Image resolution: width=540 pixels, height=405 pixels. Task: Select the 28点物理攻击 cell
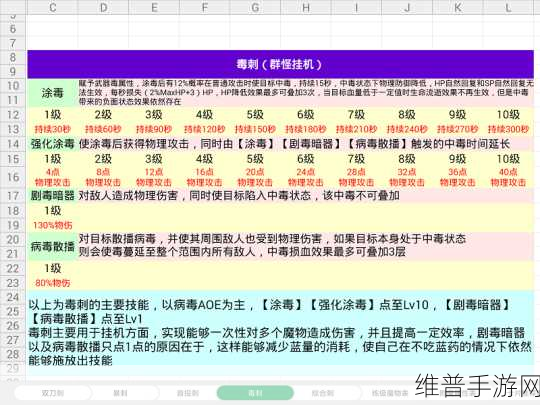point(356,177)
